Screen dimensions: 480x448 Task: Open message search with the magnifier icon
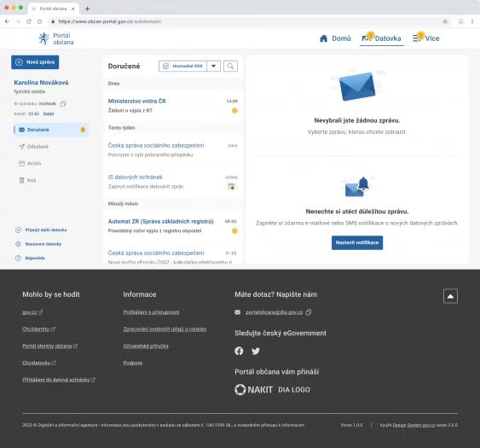coord(230,67)
